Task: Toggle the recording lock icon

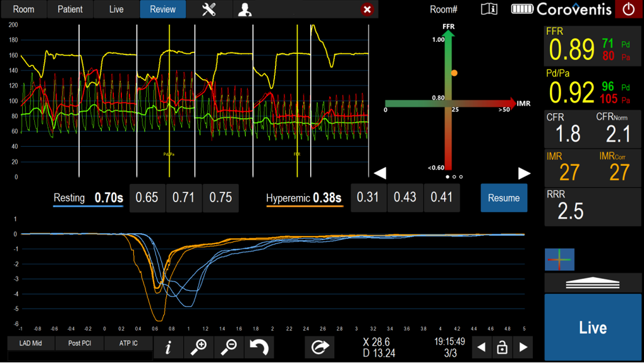Action: (x=502, y=347)
